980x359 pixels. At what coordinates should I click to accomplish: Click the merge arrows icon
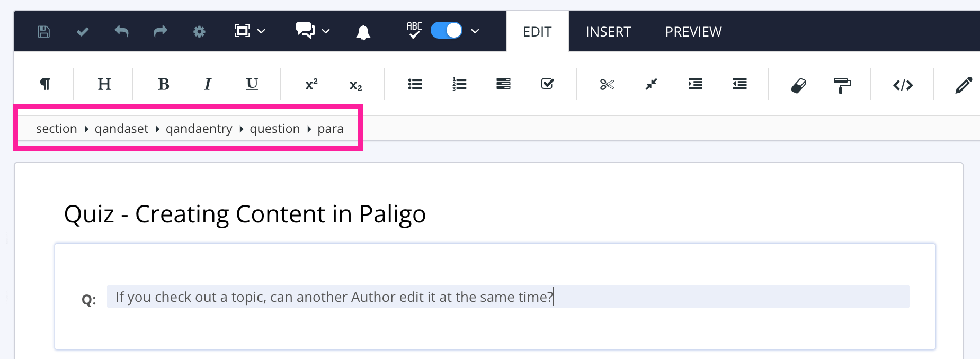(651, 84)
